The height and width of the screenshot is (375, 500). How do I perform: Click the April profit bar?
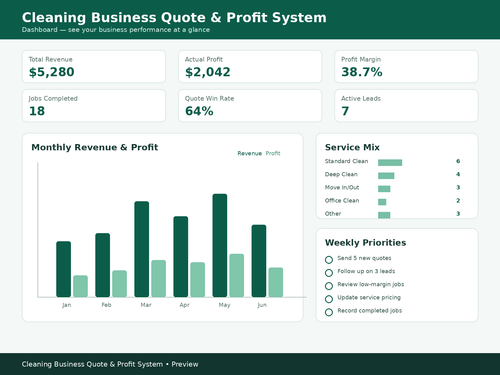tap(198, 280)
